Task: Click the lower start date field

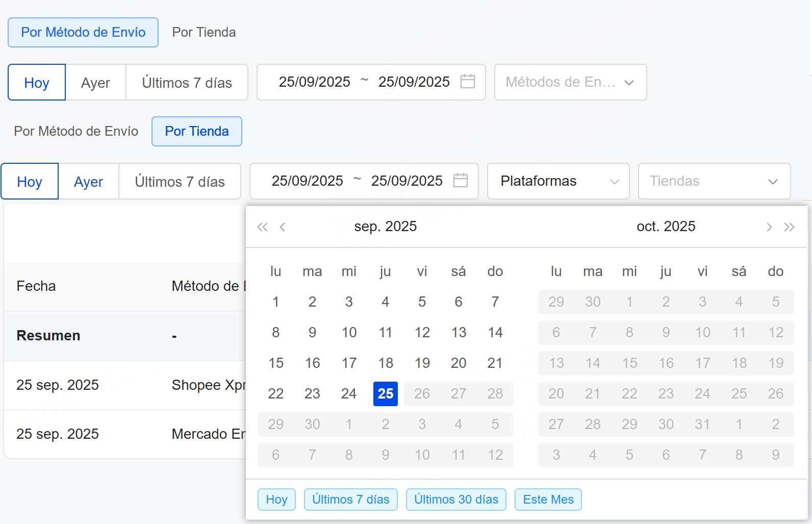Action: 307,181
